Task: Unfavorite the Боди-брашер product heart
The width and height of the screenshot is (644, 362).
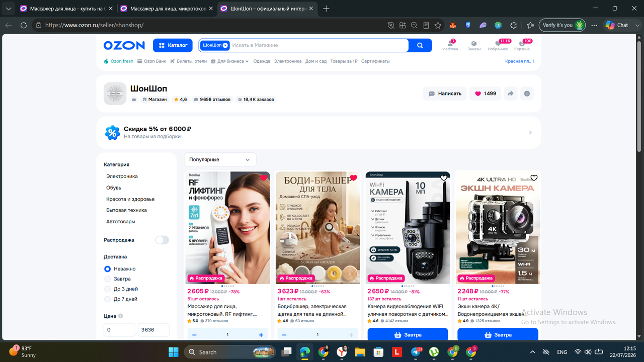Action: (x=353, y=177)
